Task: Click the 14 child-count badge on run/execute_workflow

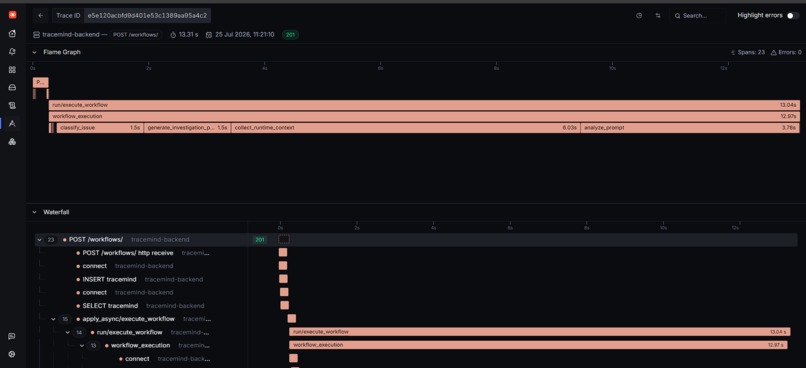Action: (79, 333)
